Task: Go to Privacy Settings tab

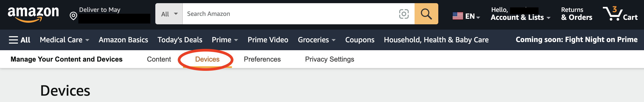Action: pyautogui.click(x=329, y=59)
